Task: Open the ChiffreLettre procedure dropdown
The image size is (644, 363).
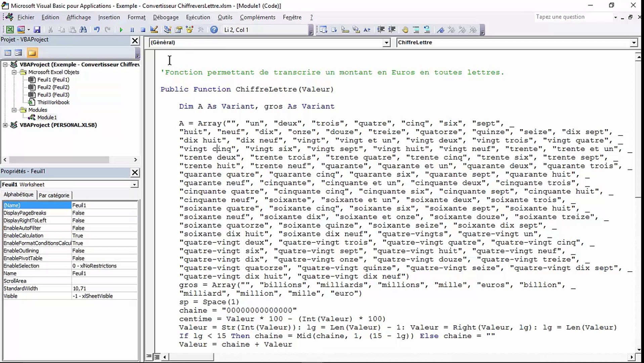Action: (x=634, y=43)
